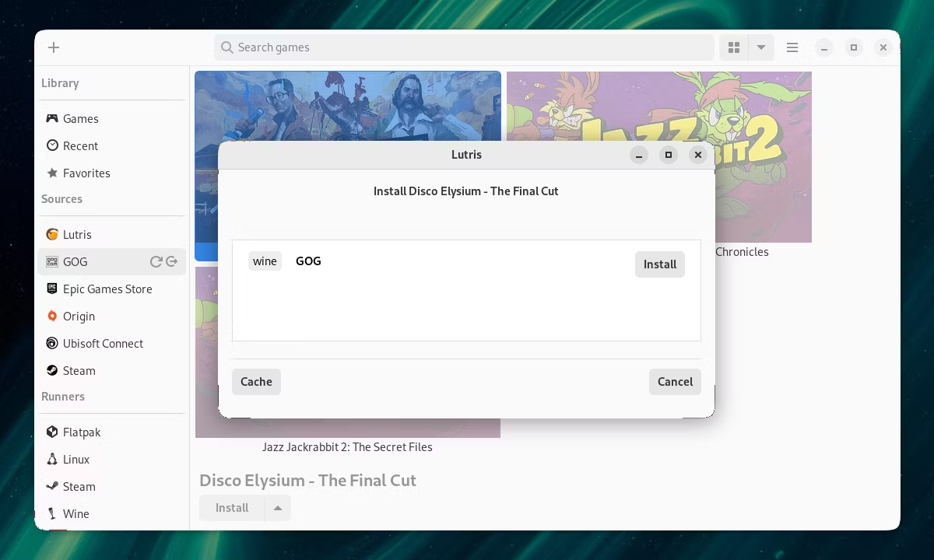The image size is (934, 560).
Task: Click the Cache button
Action: (x=256, y=382)
